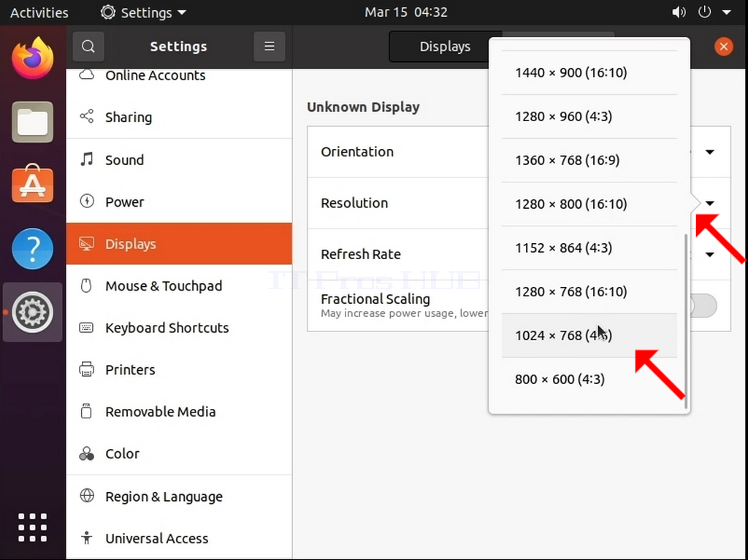Click the Displays monitor icon in sidebar
Viewport: 748px width, 560px height.
pos(87,244)
